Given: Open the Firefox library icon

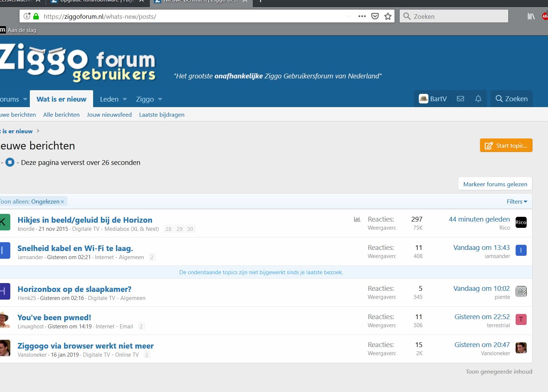Looking at the screenshot, I should click(531, 16).
